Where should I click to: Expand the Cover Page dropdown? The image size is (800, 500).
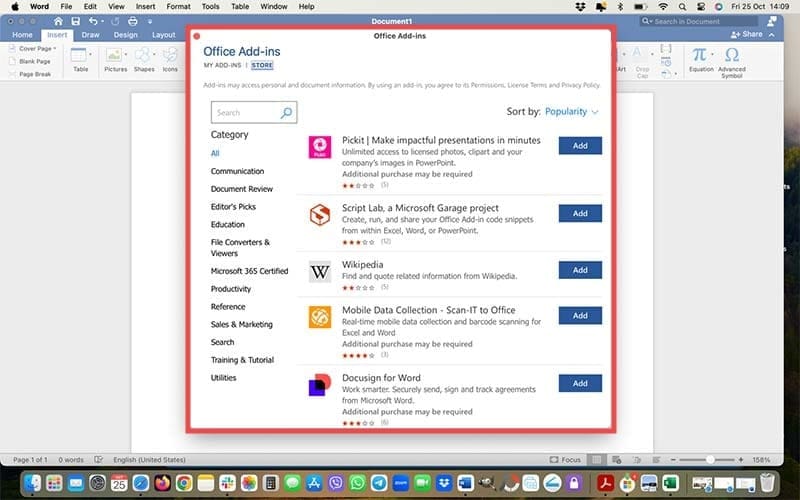coord(36,48)
